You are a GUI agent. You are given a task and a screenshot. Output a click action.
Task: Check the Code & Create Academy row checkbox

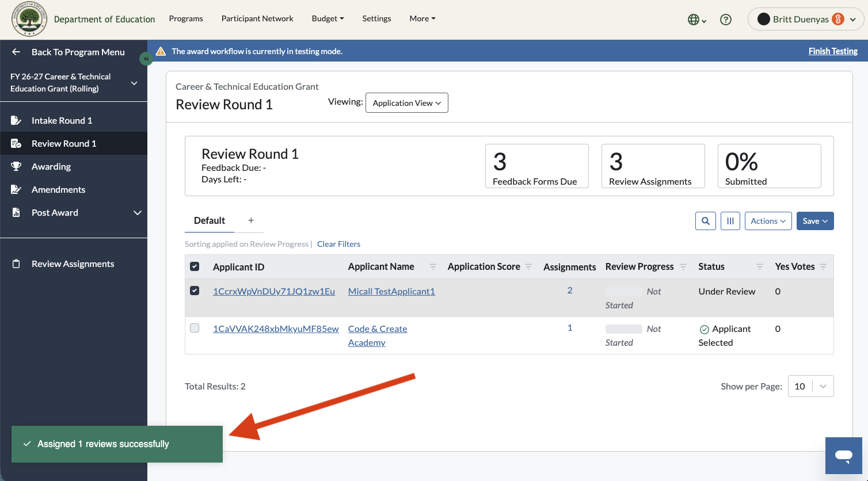pos(195,328)
